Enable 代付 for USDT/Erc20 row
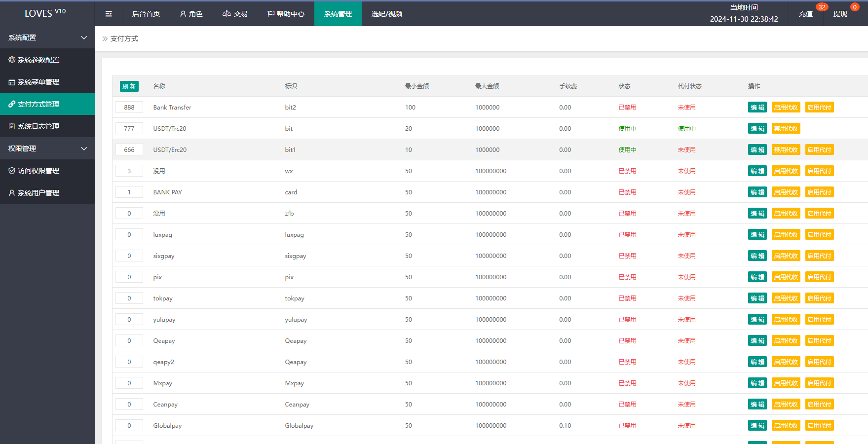 (819, 150)
